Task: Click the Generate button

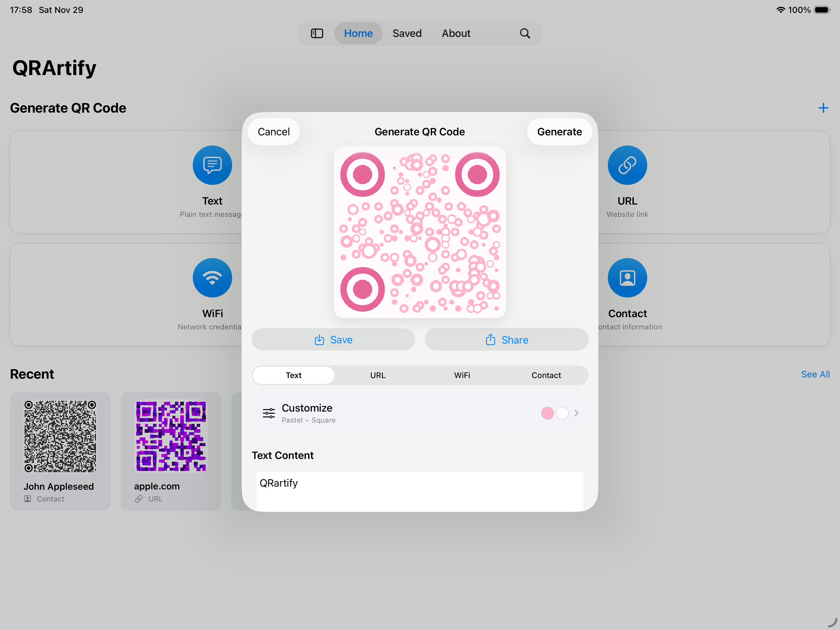Action: pos(559,132)
